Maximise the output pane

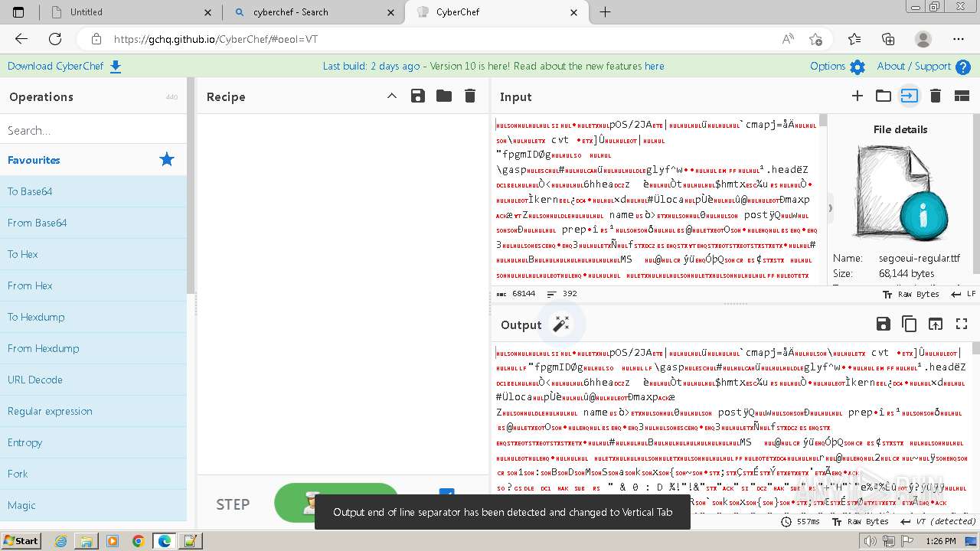click(x=962, y=324)
